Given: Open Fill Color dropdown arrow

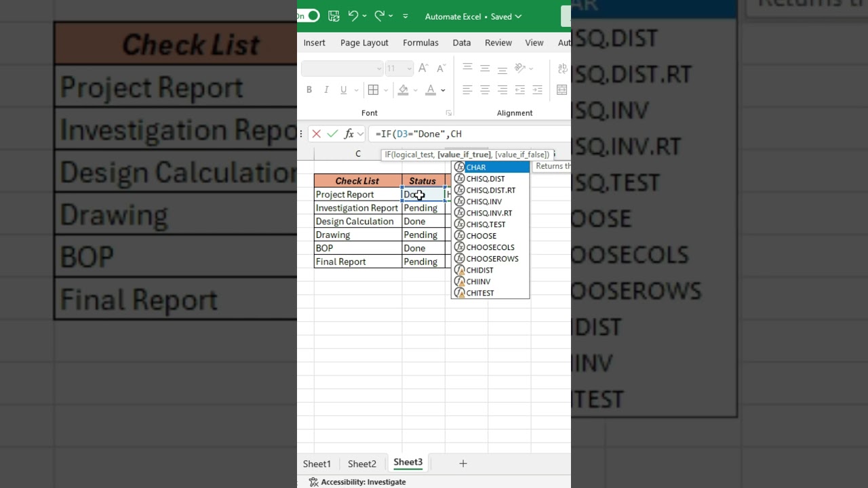Looking at the screenshot, I should pyautogui.click(x=416, y=90).
